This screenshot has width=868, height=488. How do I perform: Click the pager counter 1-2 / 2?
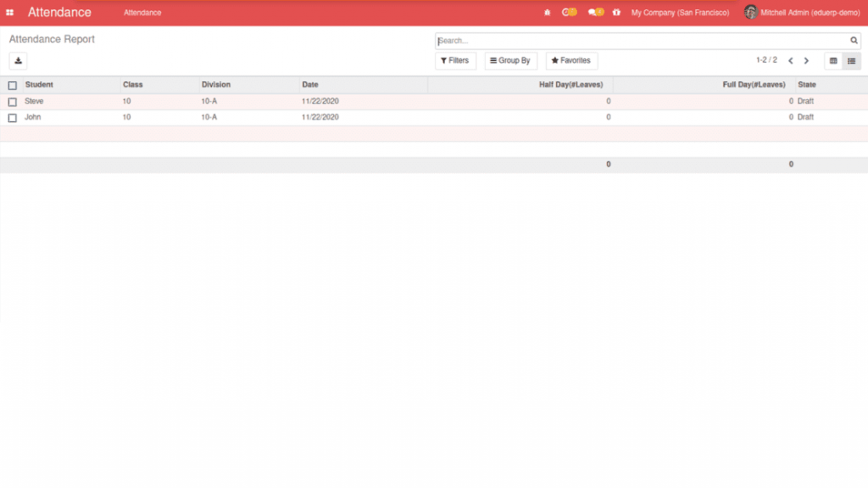pyautogui.click(x=766, y=60)
